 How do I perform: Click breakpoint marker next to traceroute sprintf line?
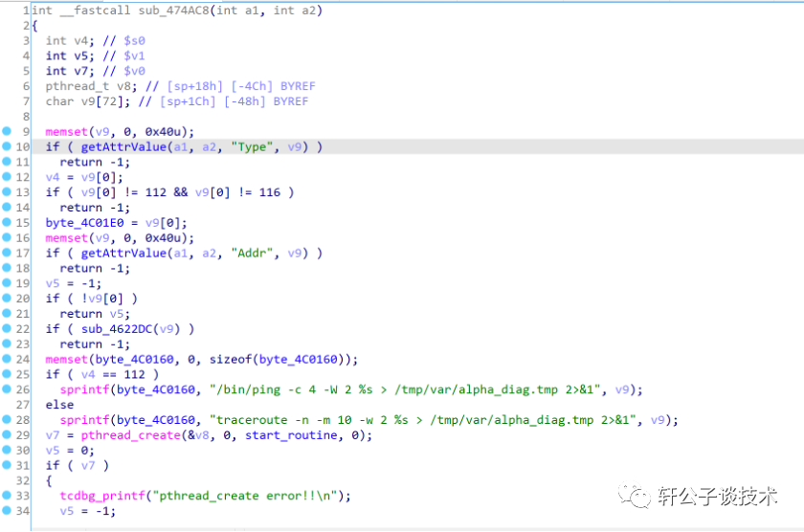[x=7, y=420]
